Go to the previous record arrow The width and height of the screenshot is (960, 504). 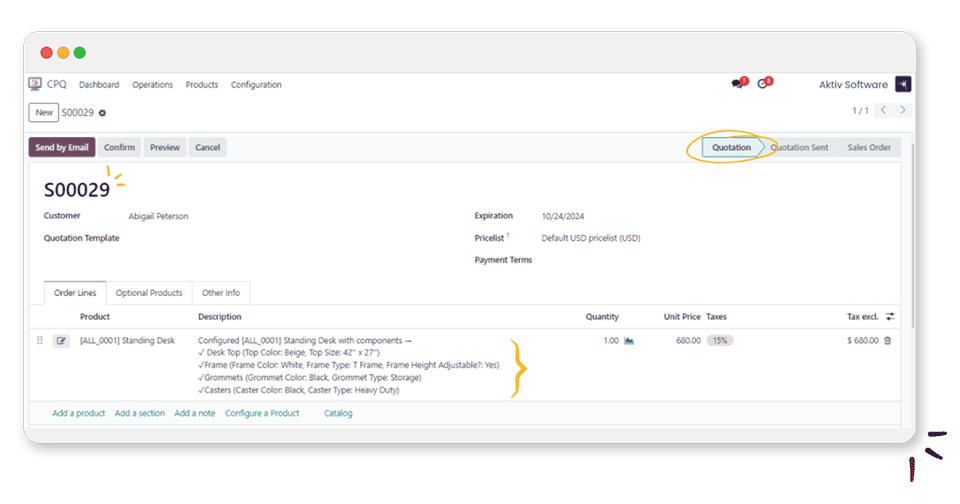pyautogui.click(x=884, y=111)
